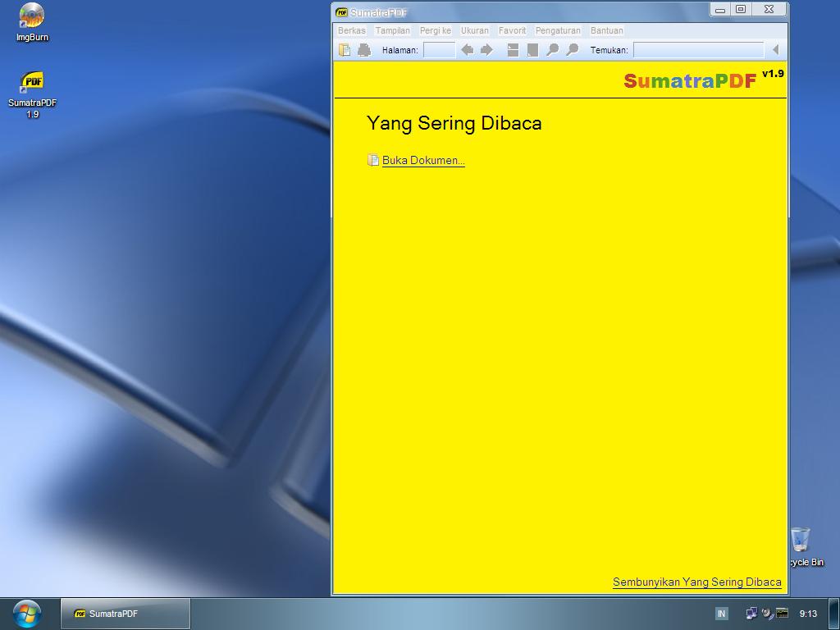Select the SumatraPDF 1.9 desktop shortcut
This screenshot has width=840, height=630.
[32, 94]
